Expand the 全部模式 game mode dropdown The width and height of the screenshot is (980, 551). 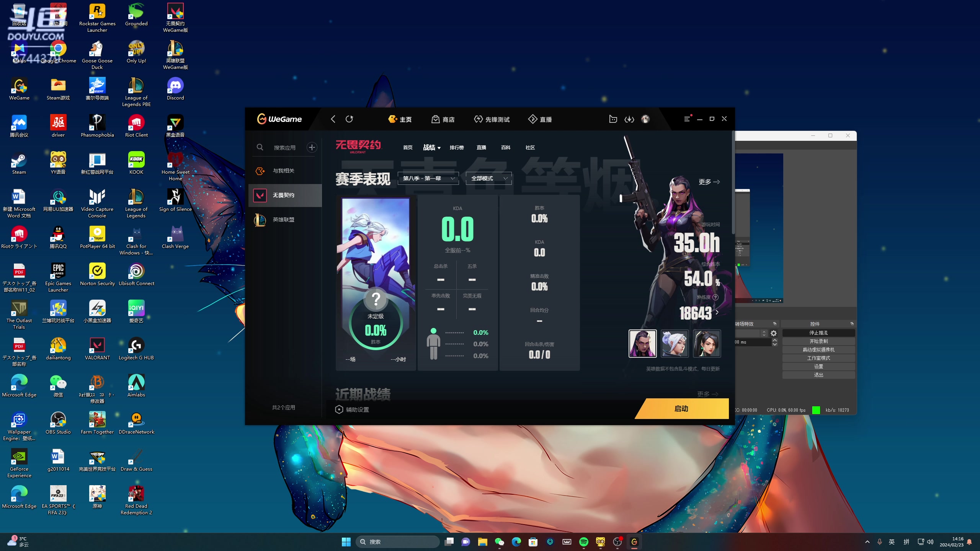488,178
